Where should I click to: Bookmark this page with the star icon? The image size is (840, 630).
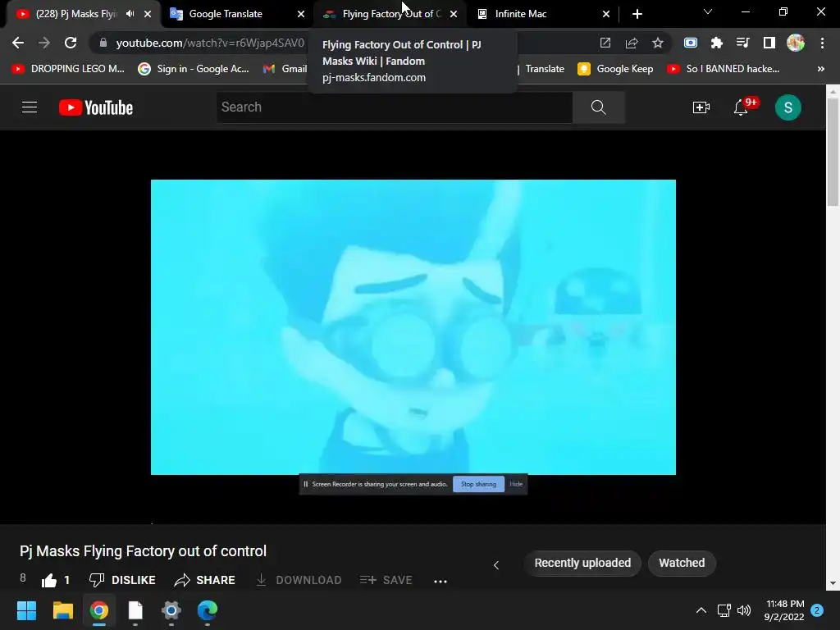tap(658, 43)
